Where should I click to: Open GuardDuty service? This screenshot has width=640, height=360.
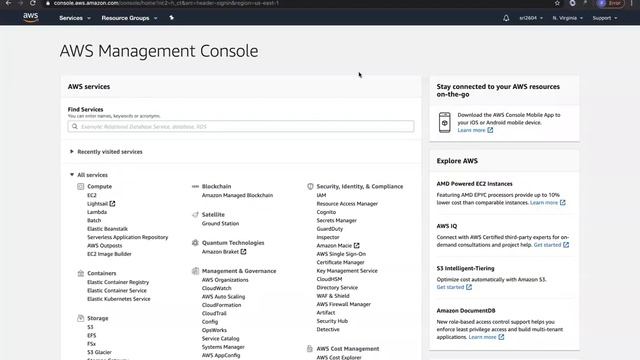[330, 229]
